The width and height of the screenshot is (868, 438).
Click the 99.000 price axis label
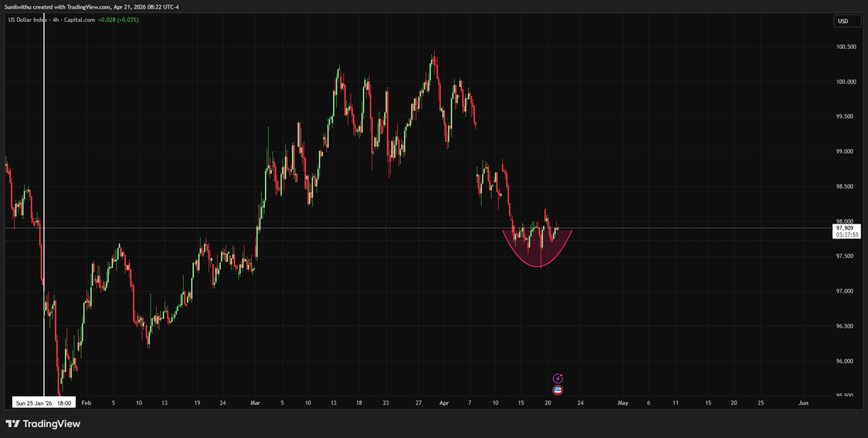pos(846,152)
